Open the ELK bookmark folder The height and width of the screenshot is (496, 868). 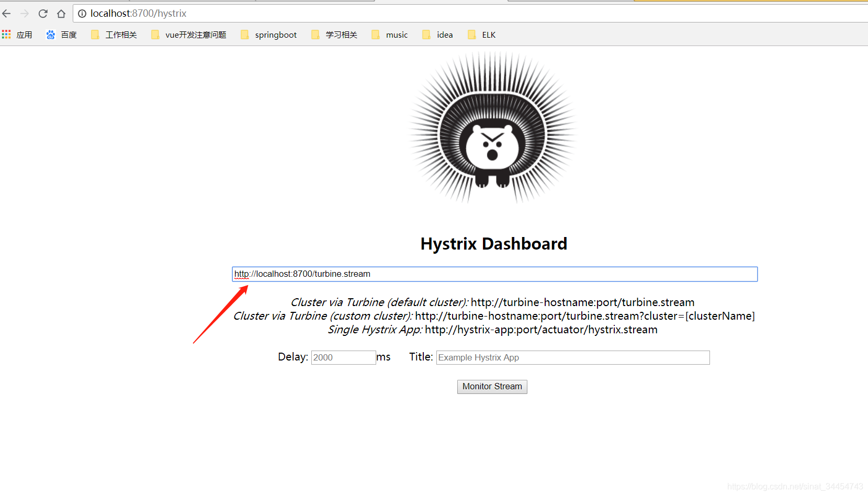click(x=482, y=35)
